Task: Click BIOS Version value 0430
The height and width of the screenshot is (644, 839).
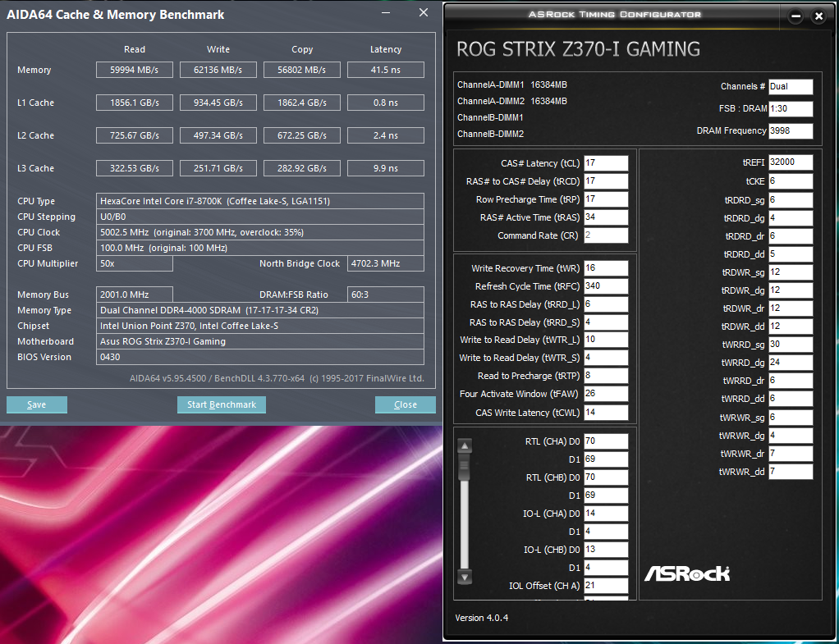Action: click(x=260, y=357)
